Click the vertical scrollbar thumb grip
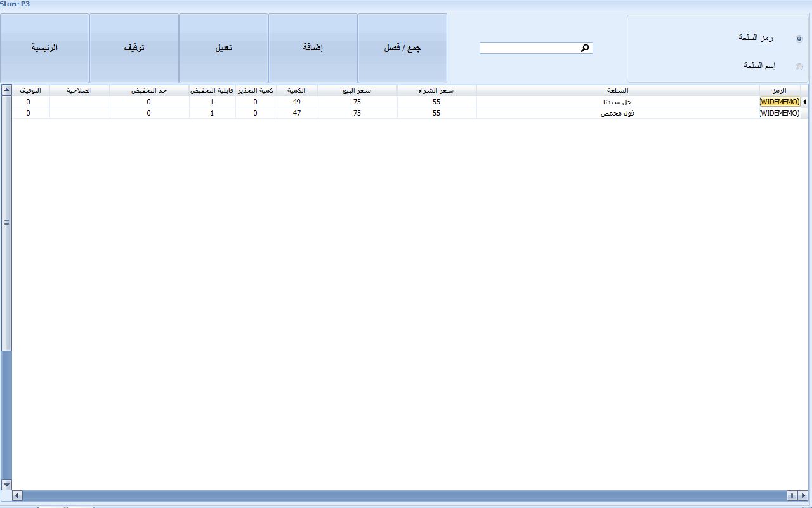 pyautogui.click(x=6, y=222)
